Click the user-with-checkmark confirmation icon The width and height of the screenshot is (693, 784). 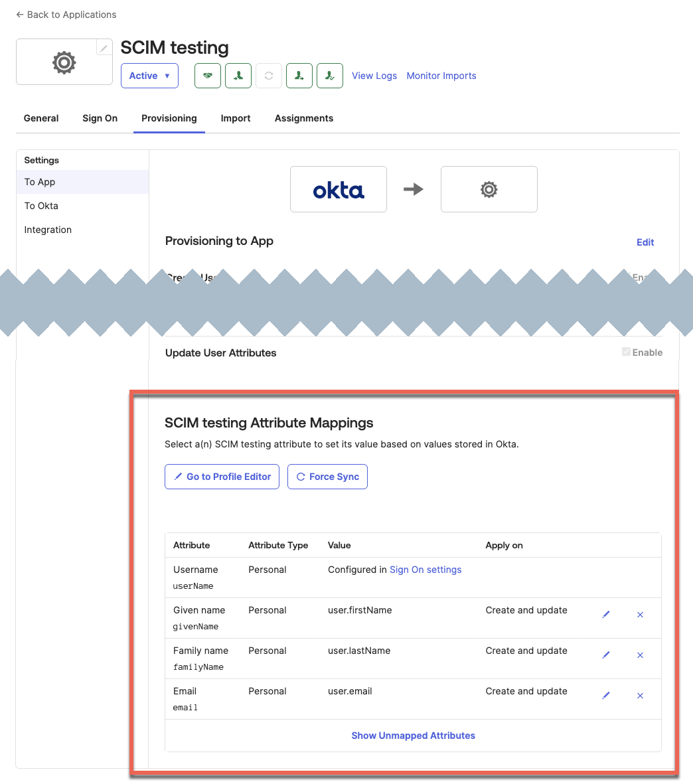(329, 75)
